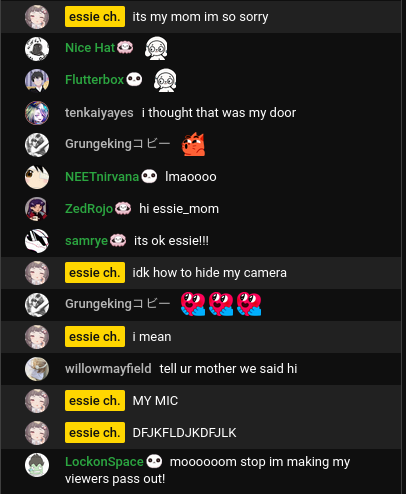This screenshot has width=406, height=494.
Task: Click Flutterbox's user avatar
Action: pyautogui.click(x=37, y=81)
